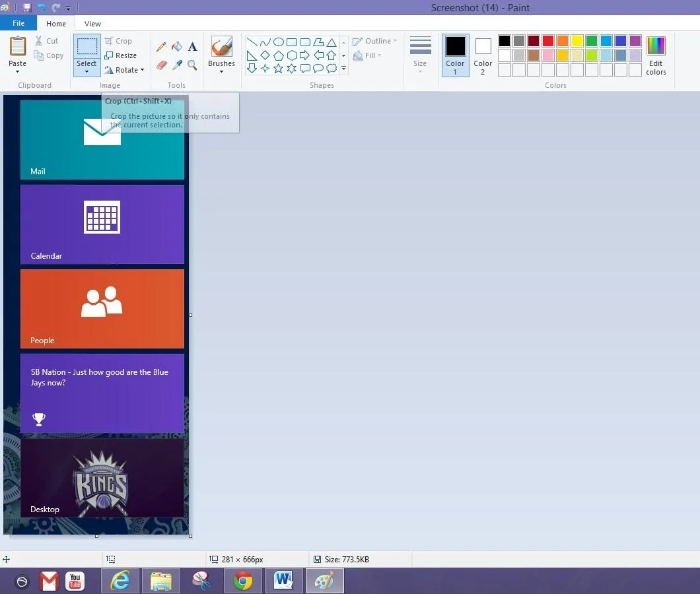Pick the Curve shape
The width and height of the screenshot is (700, 594).
(265, 42)
